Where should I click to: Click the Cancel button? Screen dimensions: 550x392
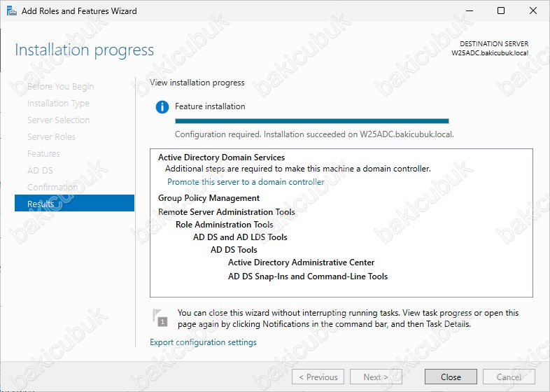tap(509, 377)
